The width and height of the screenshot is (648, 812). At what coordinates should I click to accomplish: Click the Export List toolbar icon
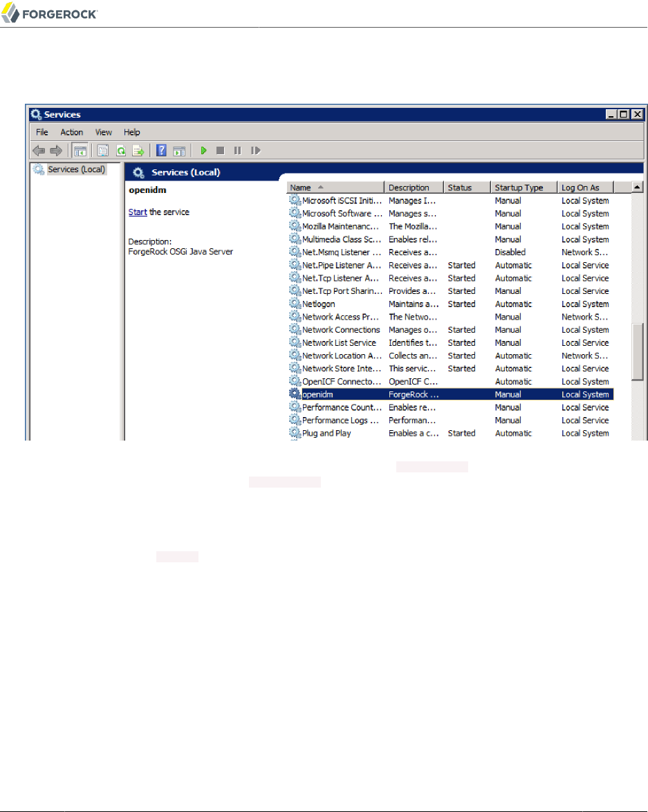pos(138,151)
